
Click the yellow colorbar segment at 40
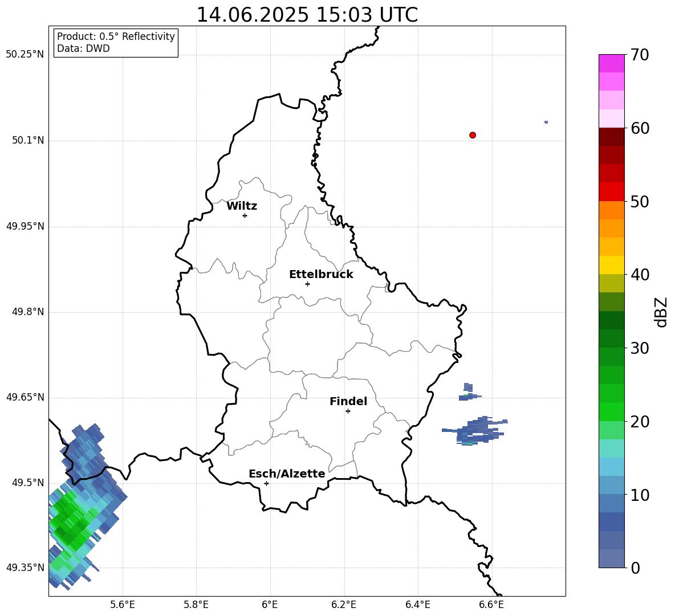pyautogui.click(x=611, y=265)
